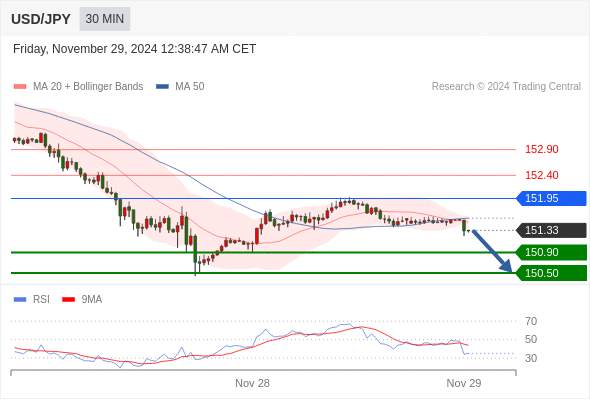Select the blue 151.95 pivot price tag
This screenshot has height=400, width=590.
552,198
